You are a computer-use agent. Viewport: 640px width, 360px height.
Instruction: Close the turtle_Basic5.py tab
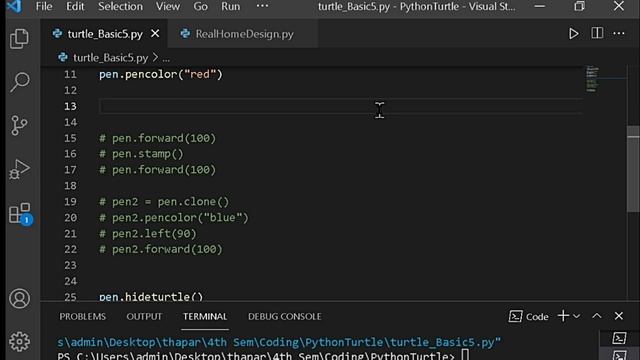coord(155,33)
